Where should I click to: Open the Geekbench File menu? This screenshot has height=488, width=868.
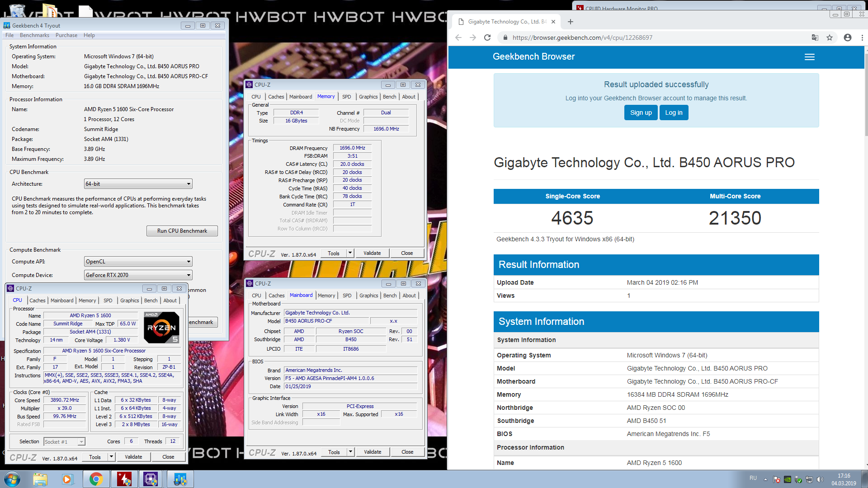9,35
